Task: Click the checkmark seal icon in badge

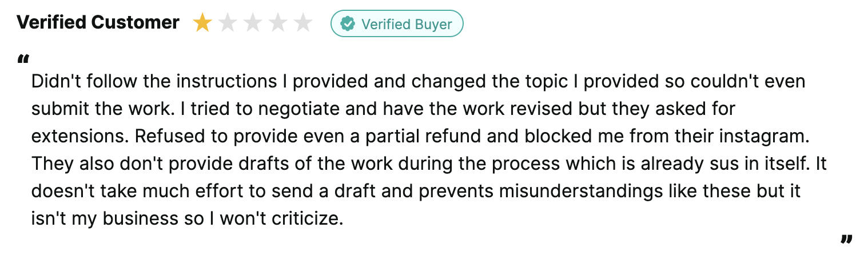Action: click(348, 23)
